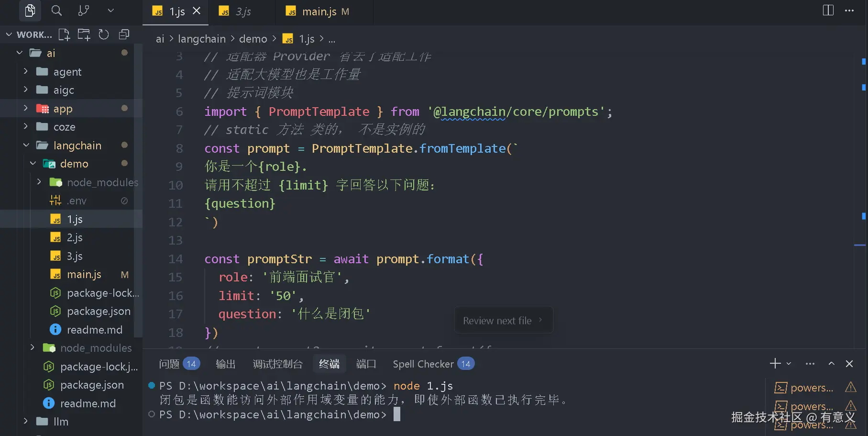Image resolution: width=868 pixels, height=436 pixels.
Task: Create a new file in workspace
Action: pos(64,34)
